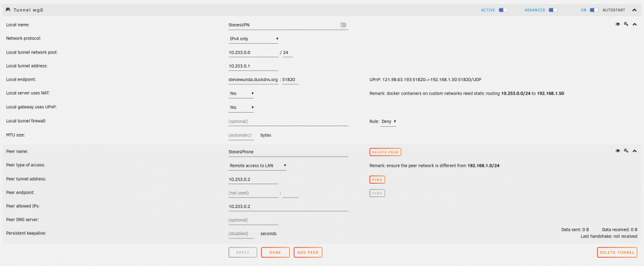Click the DELETE PEER button
This screenshot has height=266, width=644.
[385, 152]
